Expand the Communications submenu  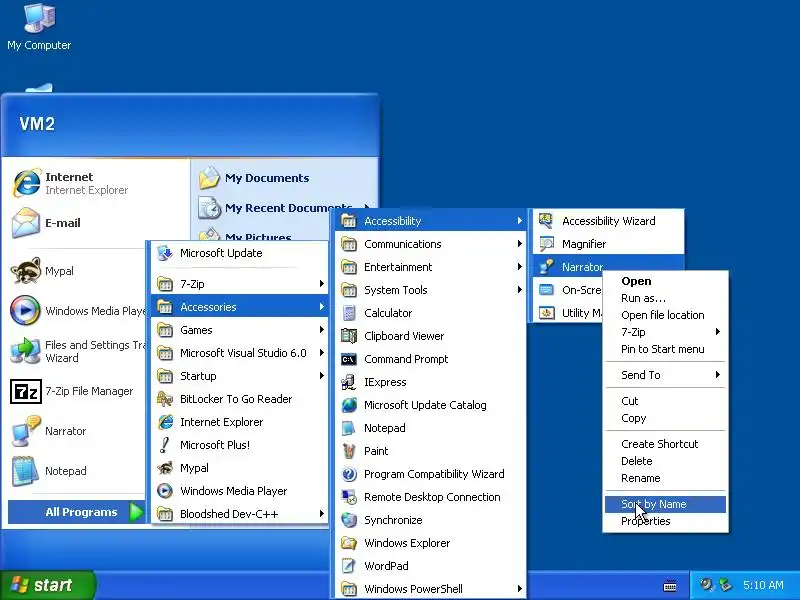(431, 244)
